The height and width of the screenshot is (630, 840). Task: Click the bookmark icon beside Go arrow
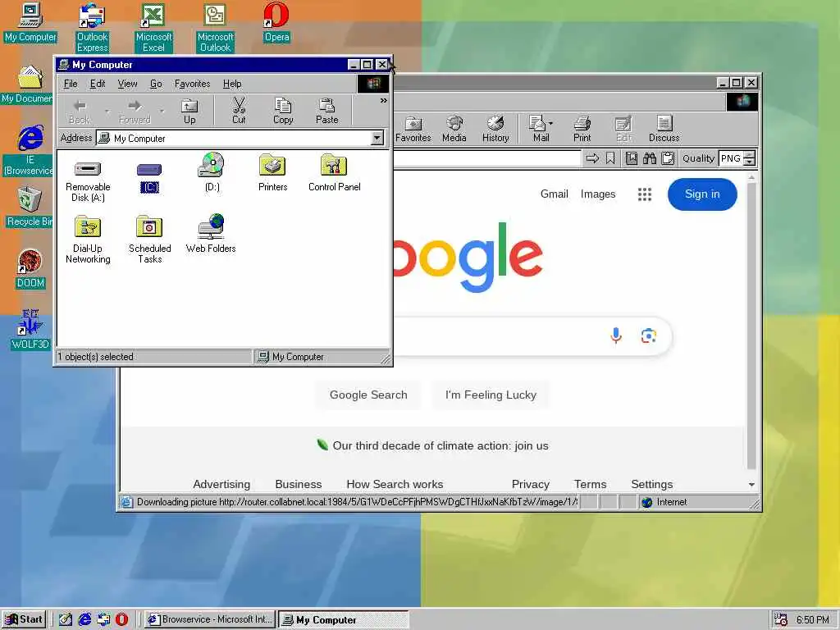[x=610, y=158]
